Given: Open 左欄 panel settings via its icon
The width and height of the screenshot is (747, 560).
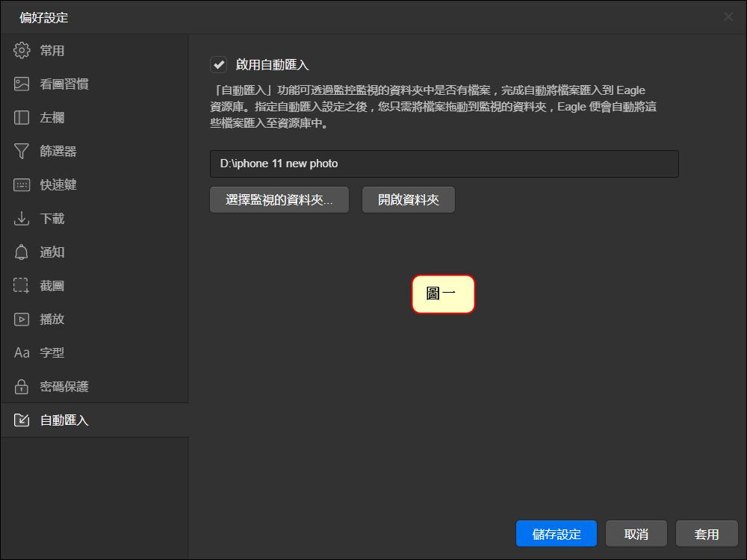Looking at the screenshot, I should [x=22, y=117].
